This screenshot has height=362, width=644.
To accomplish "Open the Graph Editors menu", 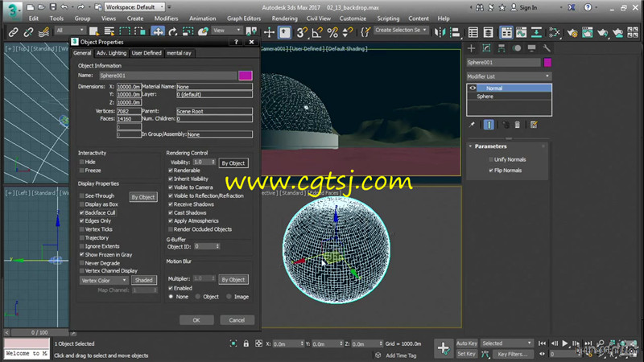I will tap(244, 19).
